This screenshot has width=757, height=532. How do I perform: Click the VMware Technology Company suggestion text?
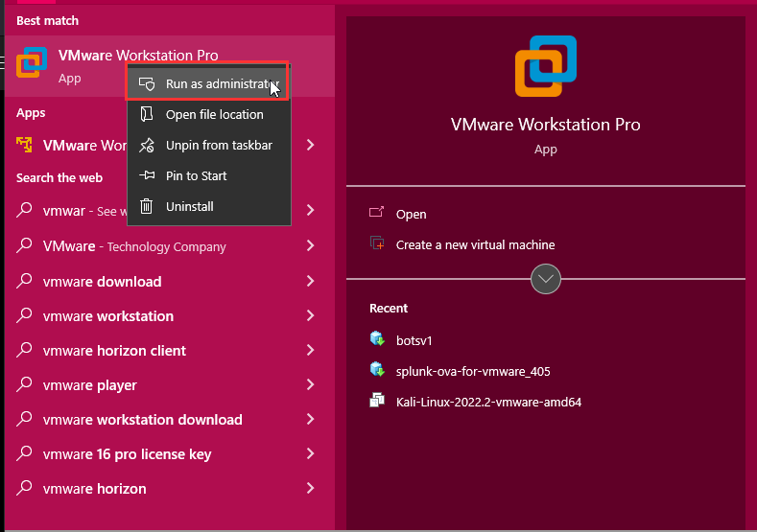click(134, 246)
